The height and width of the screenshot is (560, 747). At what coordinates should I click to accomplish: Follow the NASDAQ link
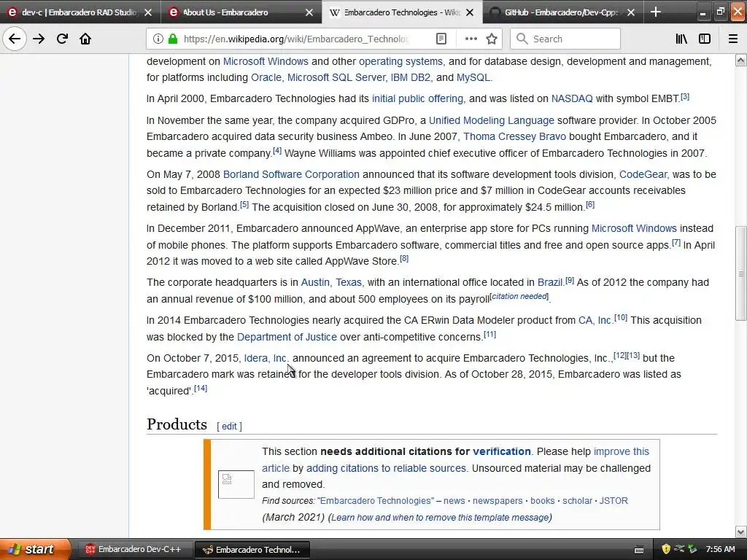[572, 98]
